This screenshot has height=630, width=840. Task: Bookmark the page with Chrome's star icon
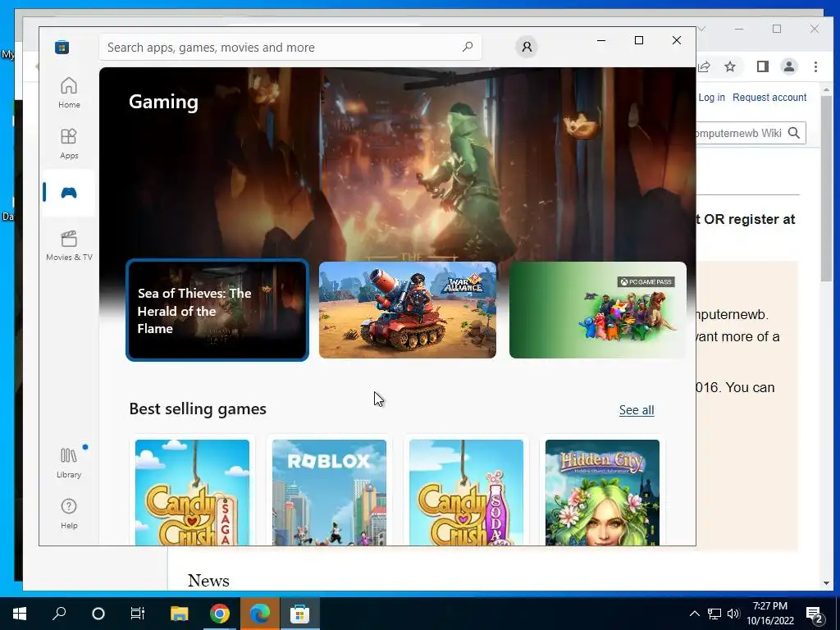pos(729,66)
